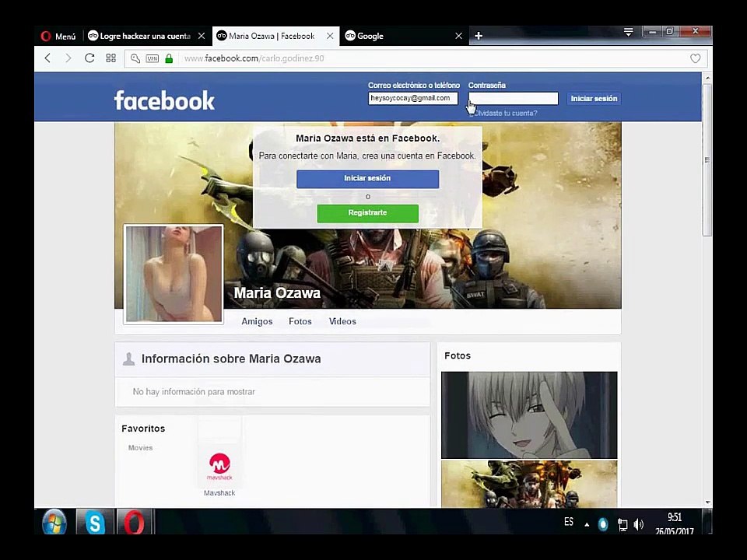This screenshot has width=747, height=560.
Task: Open the Amigos profile tab
Action: [x=257, y=321]
